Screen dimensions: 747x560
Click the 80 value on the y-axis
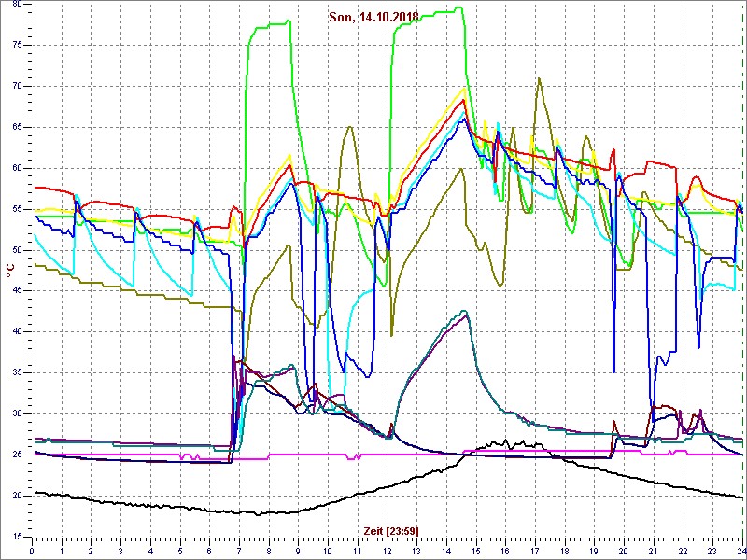pos(17,4)
